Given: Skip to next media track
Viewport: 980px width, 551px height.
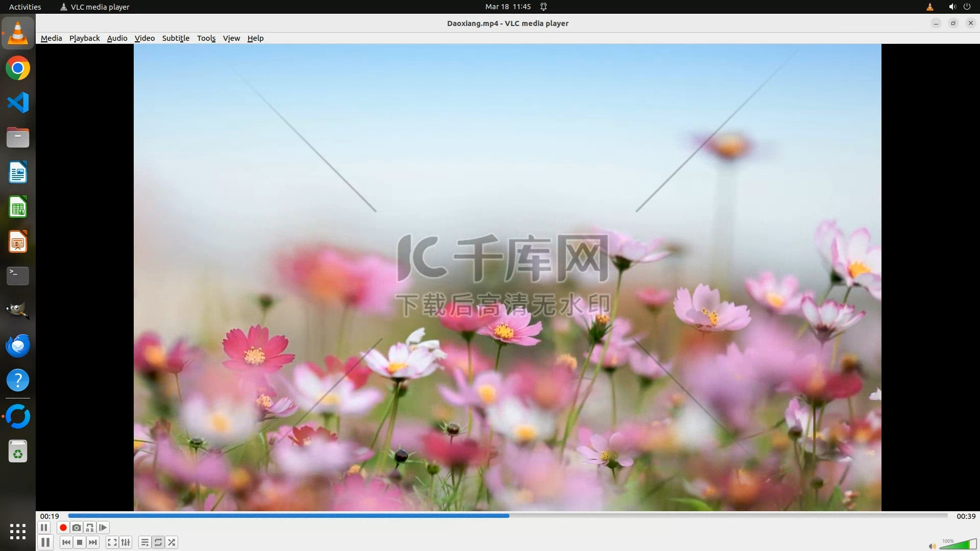Looking at the screenshot, I should pos(93,542).
